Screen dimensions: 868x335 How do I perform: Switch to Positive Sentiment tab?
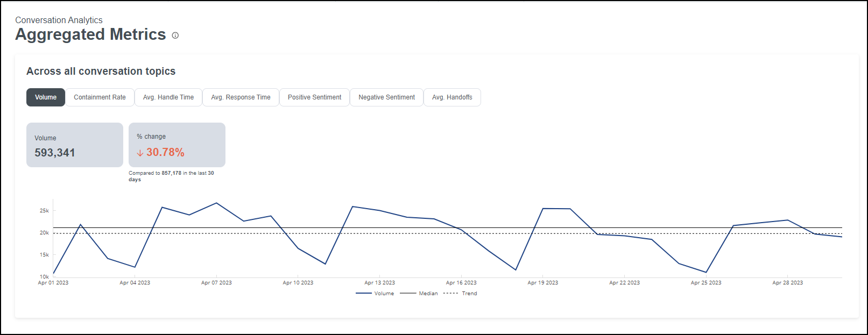coord(314,97)
